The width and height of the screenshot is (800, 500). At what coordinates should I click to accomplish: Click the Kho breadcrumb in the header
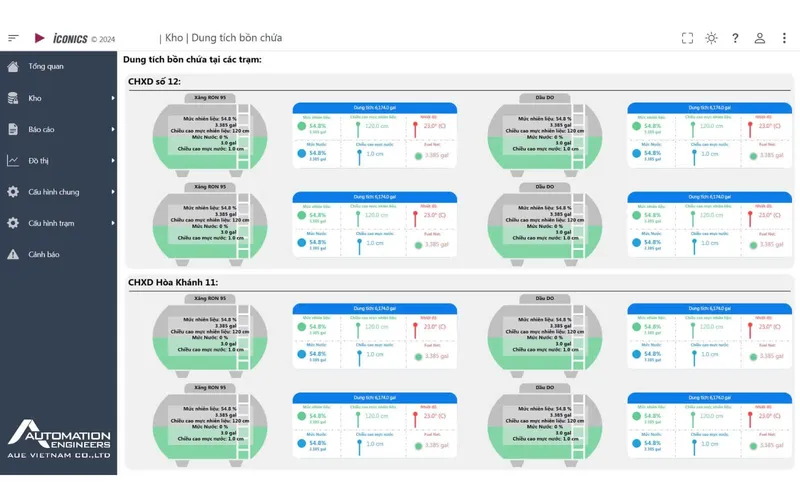click(174, 38)
